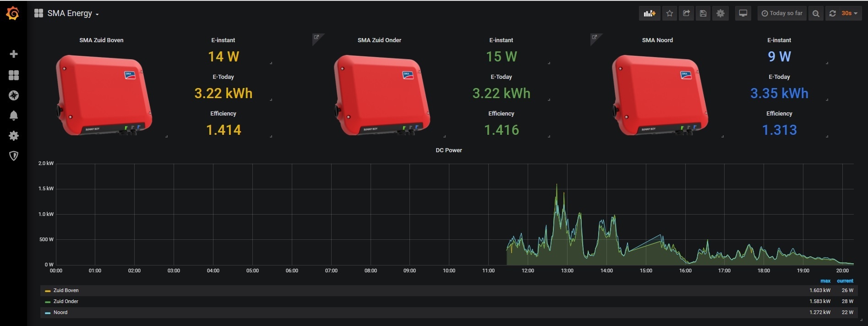Image resolution: width=868 pixels, height=326 pixels.
Task: Refresh the dashboard now
Action: (x=832, y=13)
